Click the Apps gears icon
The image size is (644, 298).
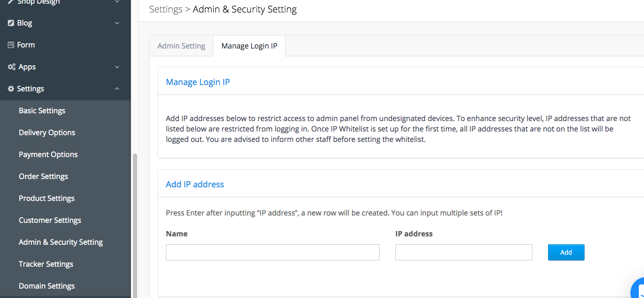tap(11, 67)
